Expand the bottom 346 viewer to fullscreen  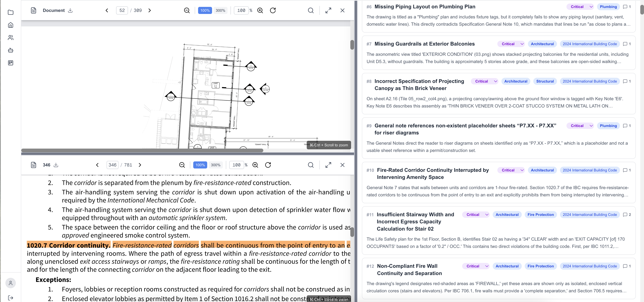coord(328,165)
